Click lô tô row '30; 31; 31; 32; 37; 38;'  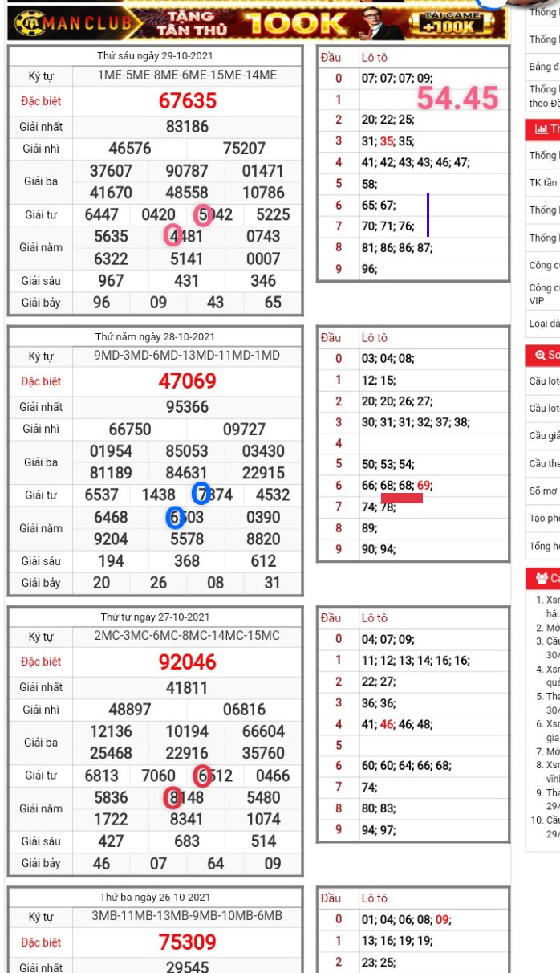point(416,422)
